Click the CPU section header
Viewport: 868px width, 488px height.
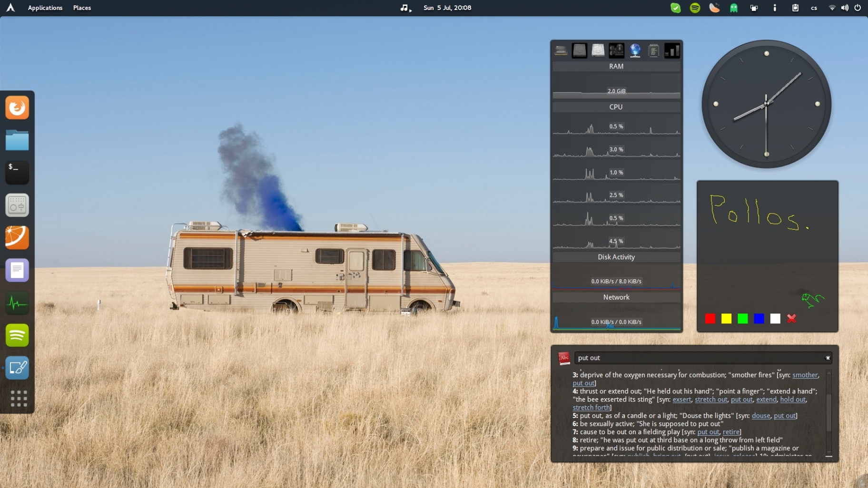click(616, 107)
